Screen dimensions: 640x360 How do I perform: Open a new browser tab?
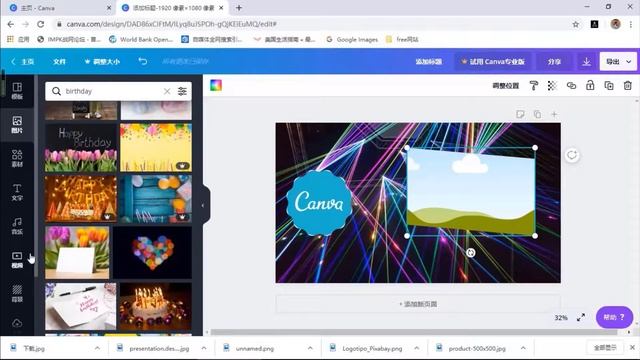239,8
